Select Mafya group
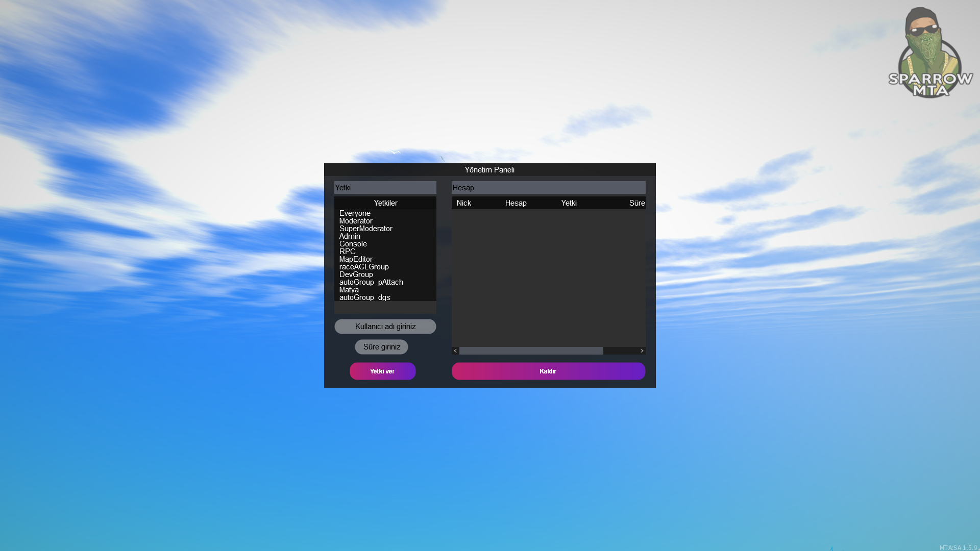Viewport: 980px width, 551px height. [385, 290]
